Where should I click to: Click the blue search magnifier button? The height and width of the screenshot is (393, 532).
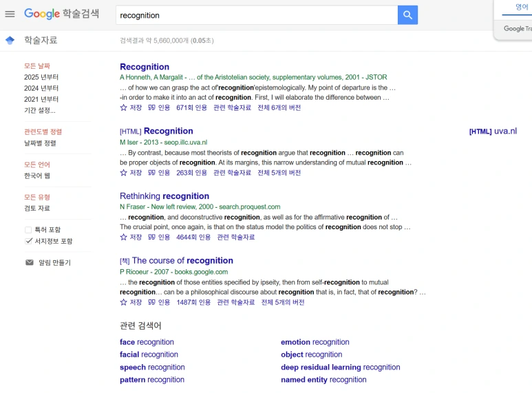tap(407, 15)
